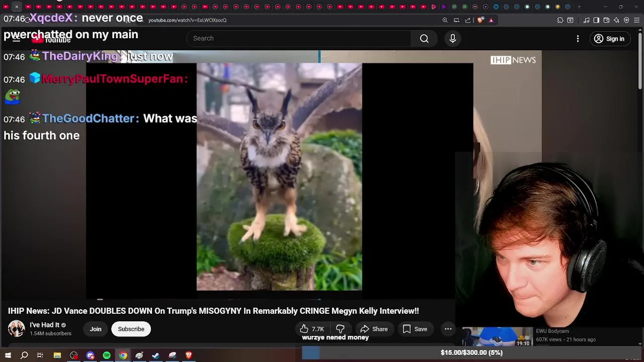The height and width of the screenshot is (362, 644).
Task: Click Share button under video
Action: click(x=374, y=329)
